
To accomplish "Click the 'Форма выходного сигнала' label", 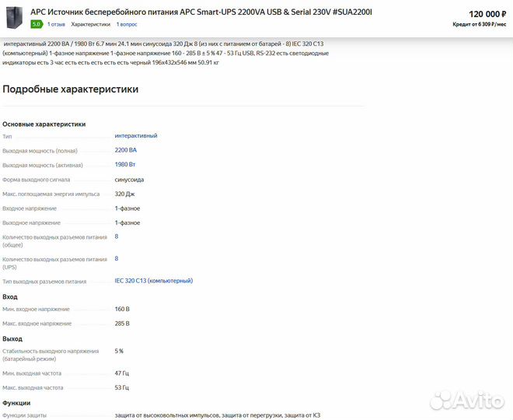I will (36, 180).
